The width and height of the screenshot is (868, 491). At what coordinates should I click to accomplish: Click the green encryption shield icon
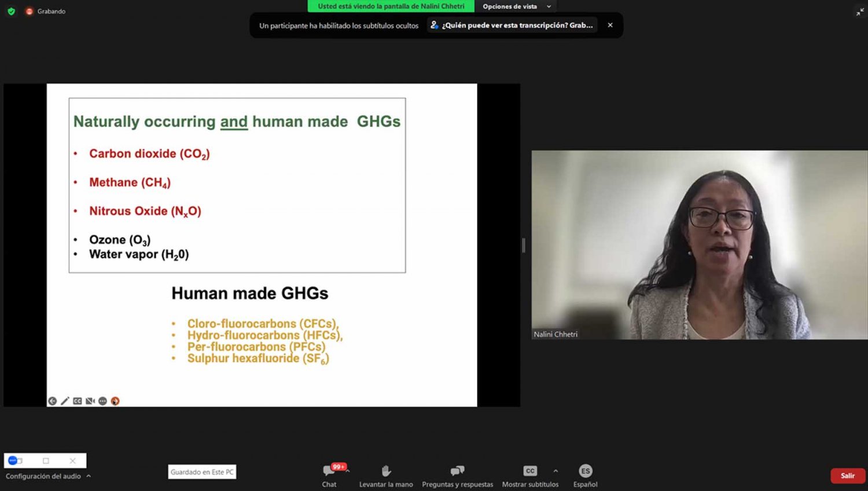point(11,11)
